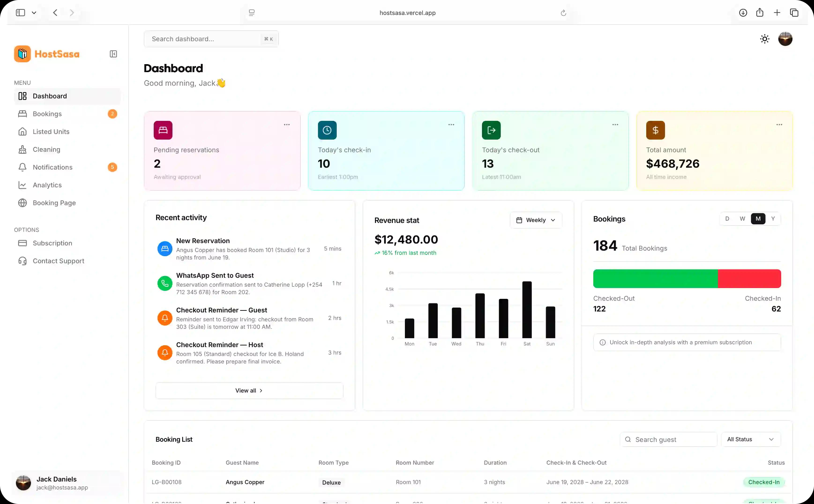Click the Thursday revenue bar

(480, 316)
